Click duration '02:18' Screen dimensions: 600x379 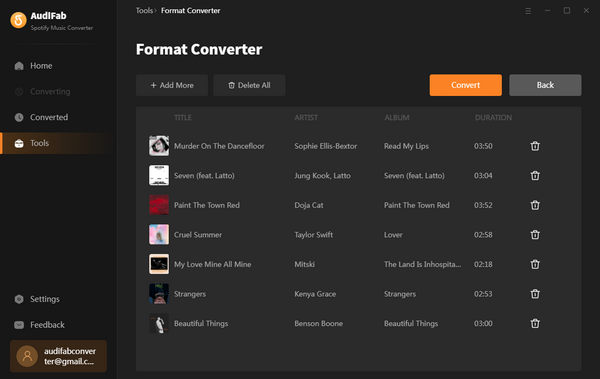tap(483, 265)
